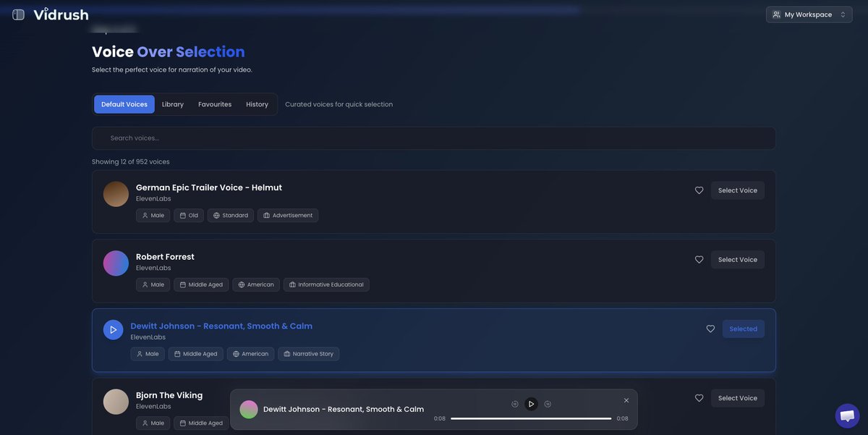Click American tag on Dewitt Johnson
The width and height of the screenshot is (868, 435).
pos(250,354)
